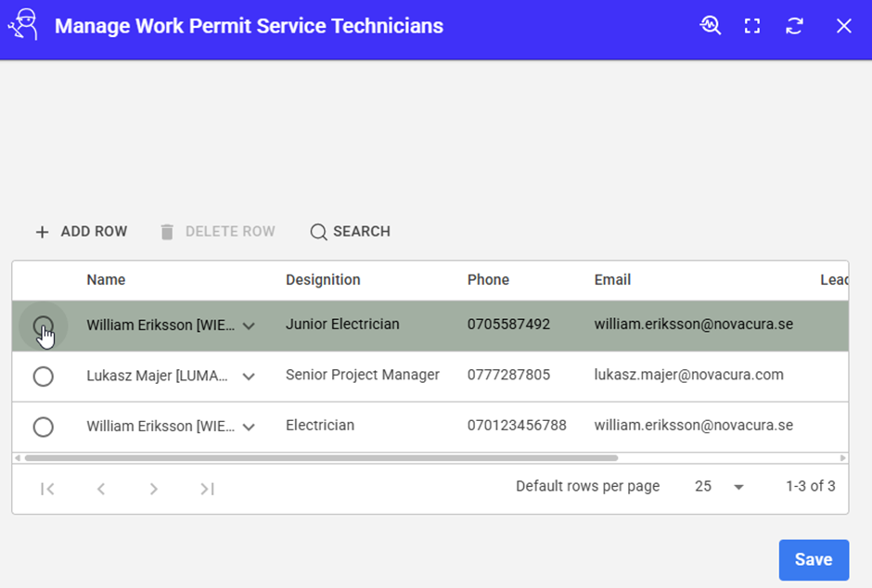Close the Manage Work Permit dialog
This screenshot has width=872, height=588.
point(844,26)
